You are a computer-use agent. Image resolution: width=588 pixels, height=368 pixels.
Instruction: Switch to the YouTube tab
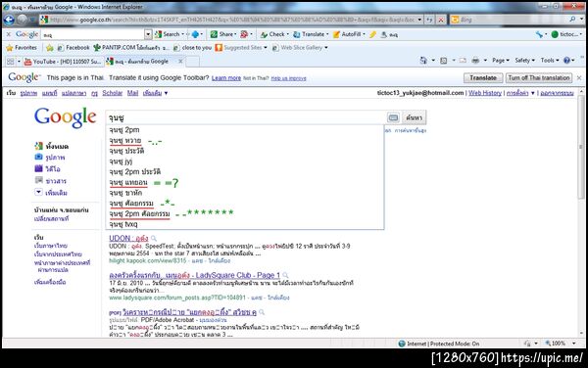(63, 62)
